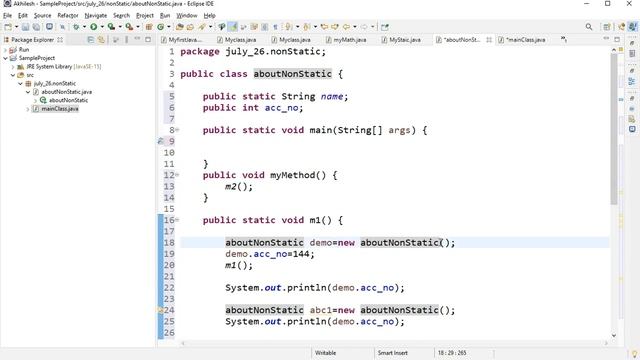The height and width of the screenshot is (360, 640).
Task: Open the Navigate menu
Action: coord(96,16)
